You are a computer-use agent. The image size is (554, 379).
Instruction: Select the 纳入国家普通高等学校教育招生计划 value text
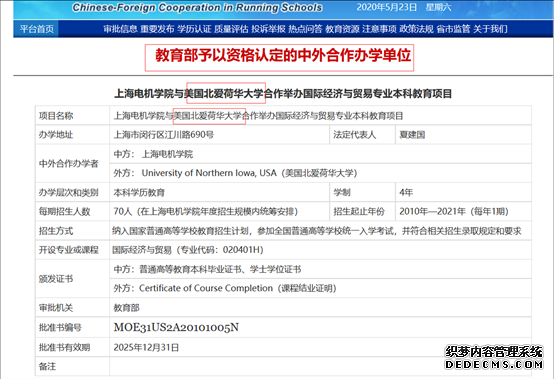(317, 231)
